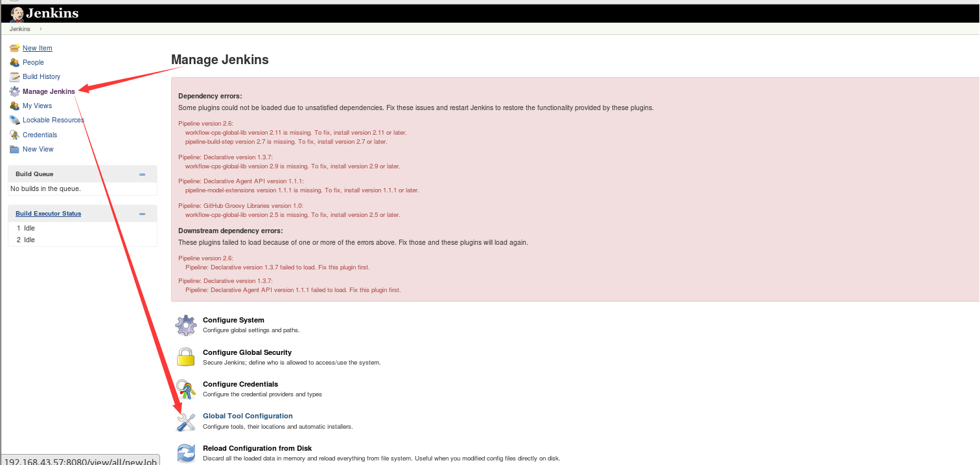Open Reload Configuration from Disk
Viewport: 980px width, 465px height.
(257, 448)
